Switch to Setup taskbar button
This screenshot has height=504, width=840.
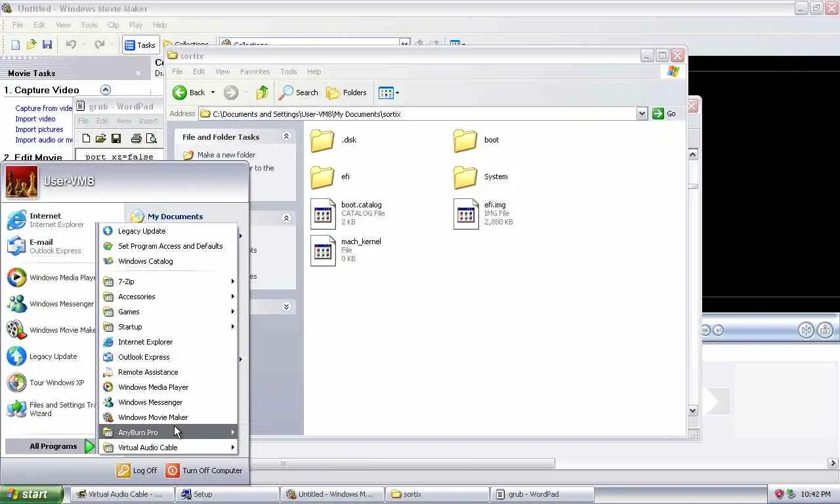tap(227, 494)
